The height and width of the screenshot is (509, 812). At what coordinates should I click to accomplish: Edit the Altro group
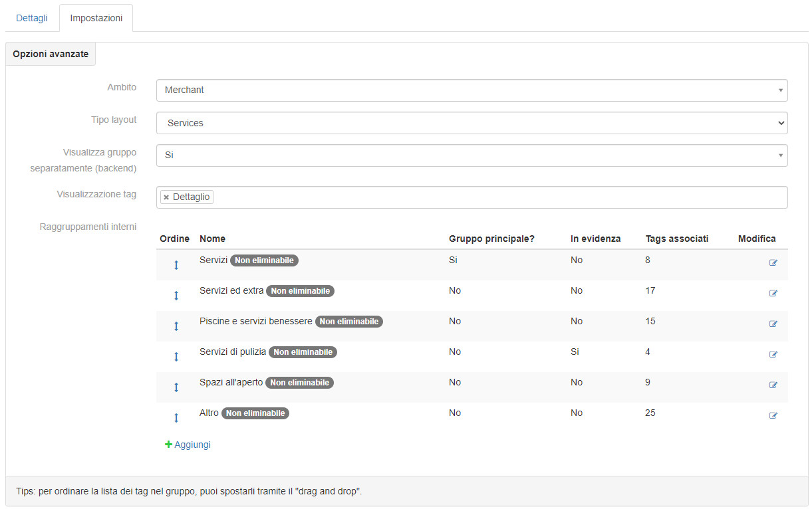tap(773, 415)
